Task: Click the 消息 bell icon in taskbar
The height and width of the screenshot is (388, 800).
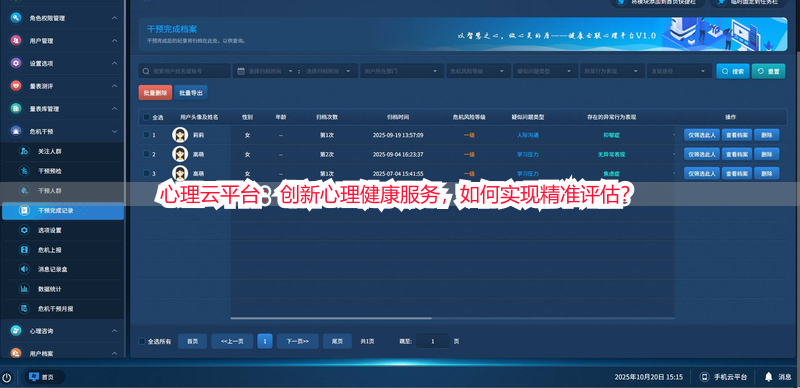Action: point(768,377)
